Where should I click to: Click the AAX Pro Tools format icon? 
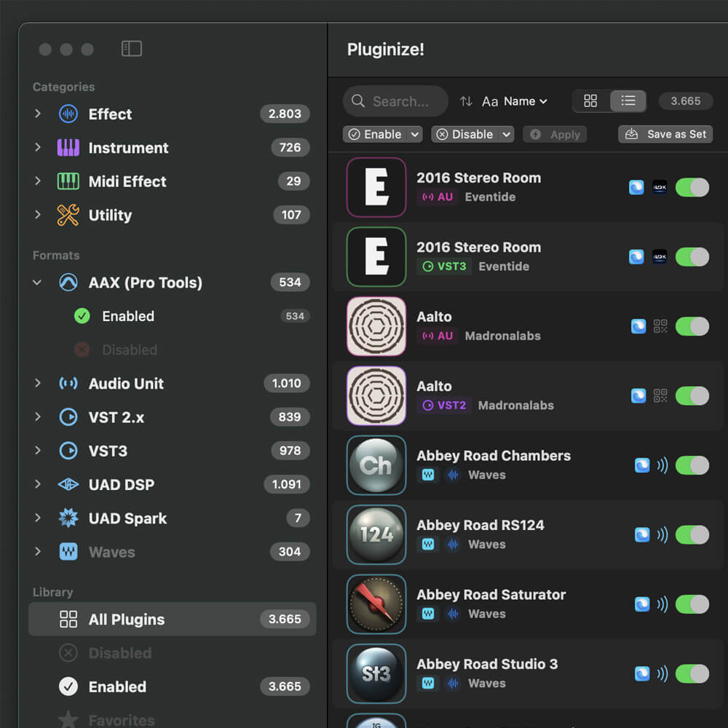point(68,282)
